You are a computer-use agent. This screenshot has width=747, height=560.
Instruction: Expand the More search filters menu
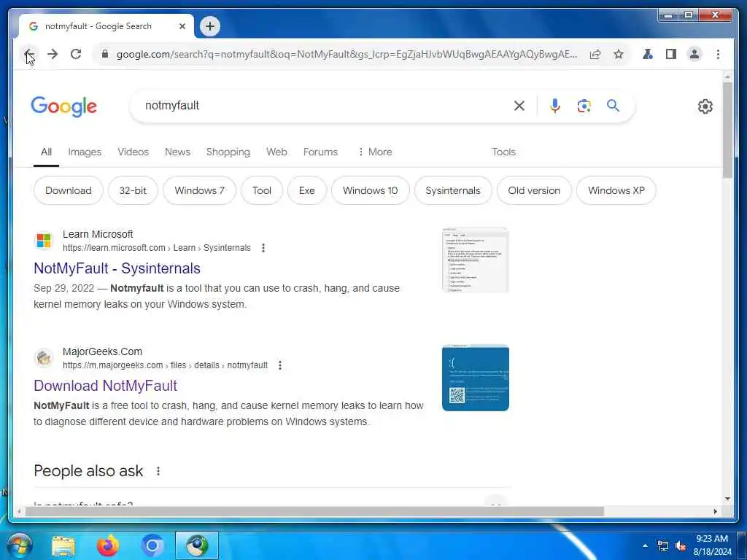pos(375,152)
